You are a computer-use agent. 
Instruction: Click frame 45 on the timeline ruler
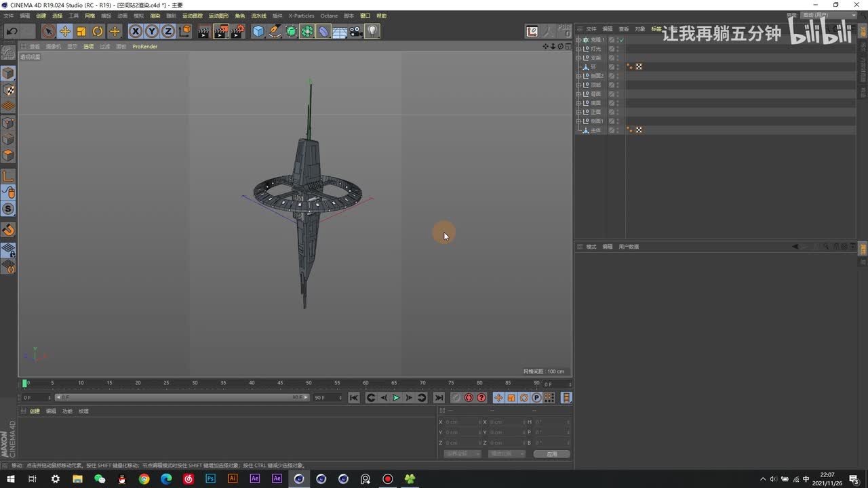click(280, 384)
